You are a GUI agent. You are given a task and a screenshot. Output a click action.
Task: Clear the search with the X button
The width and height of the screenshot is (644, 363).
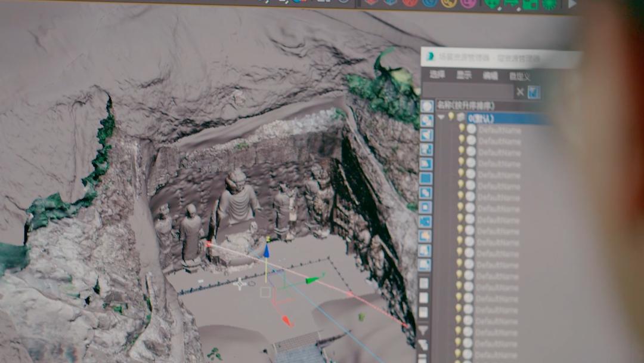point(520,92)
